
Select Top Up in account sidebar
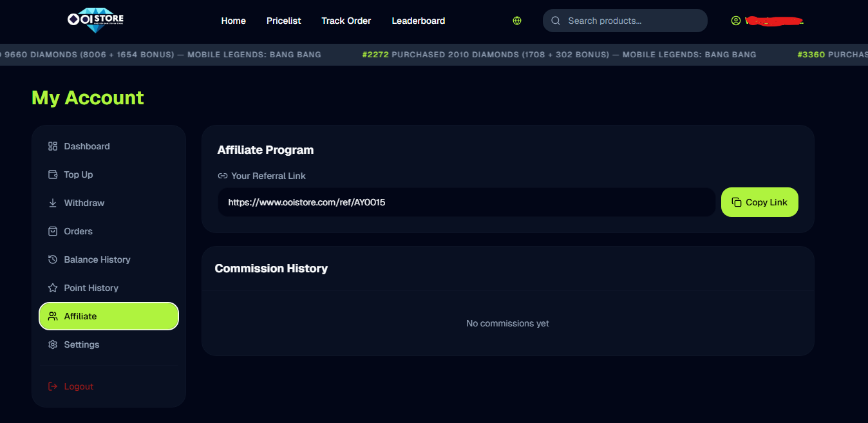109,174
